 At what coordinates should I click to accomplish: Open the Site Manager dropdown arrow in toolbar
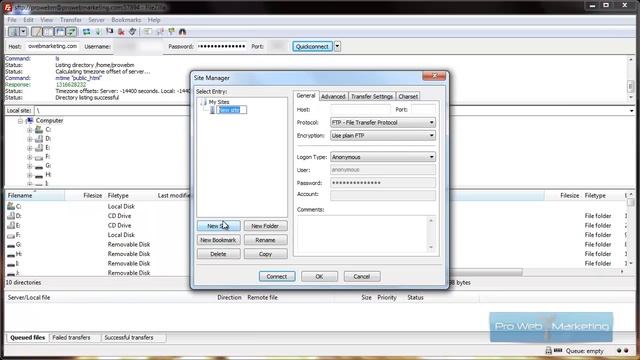23,31
